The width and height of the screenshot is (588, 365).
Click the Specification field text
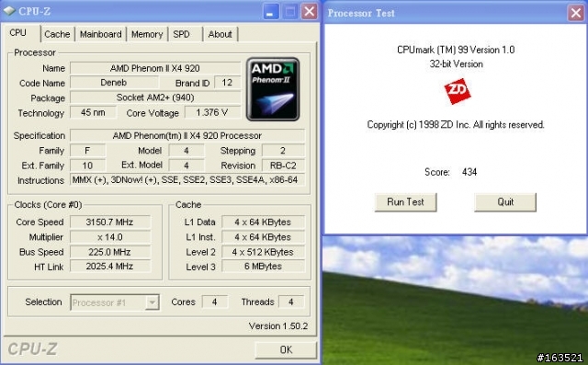click(x=187, y=135)
